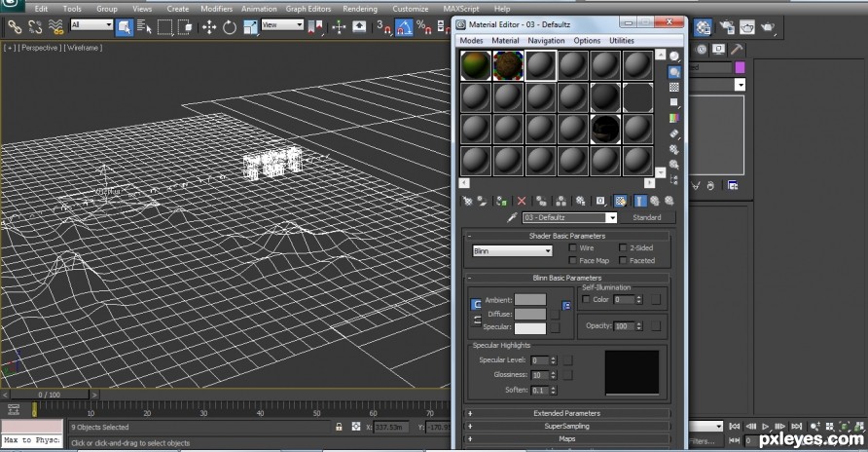868x452 pixels.
Task: Open the View reference coordinate dropdown
Action: point(282,25)
